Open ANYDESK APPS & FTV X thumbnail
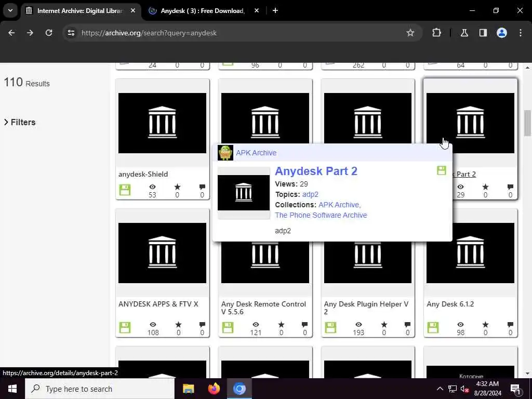The height and width of the screenshot is (399, 532). (162, 253)
